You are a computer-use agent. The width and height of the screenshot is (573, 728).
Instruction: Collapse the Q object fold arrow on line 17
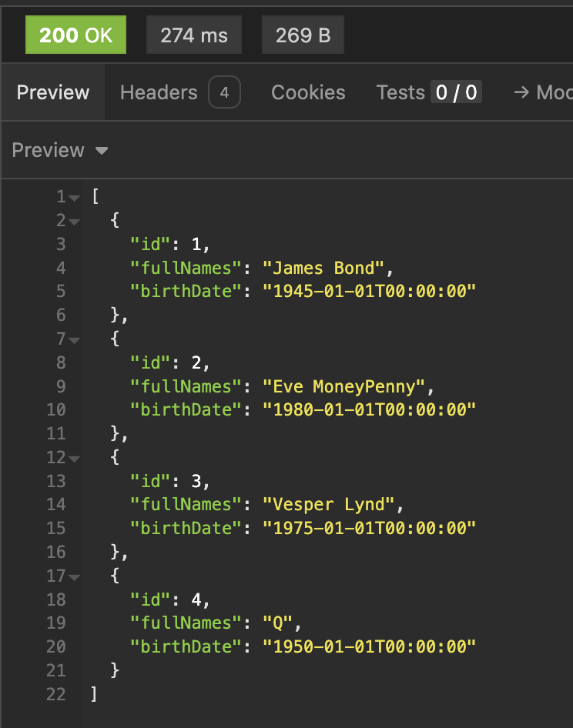click(x=74, y=576)
